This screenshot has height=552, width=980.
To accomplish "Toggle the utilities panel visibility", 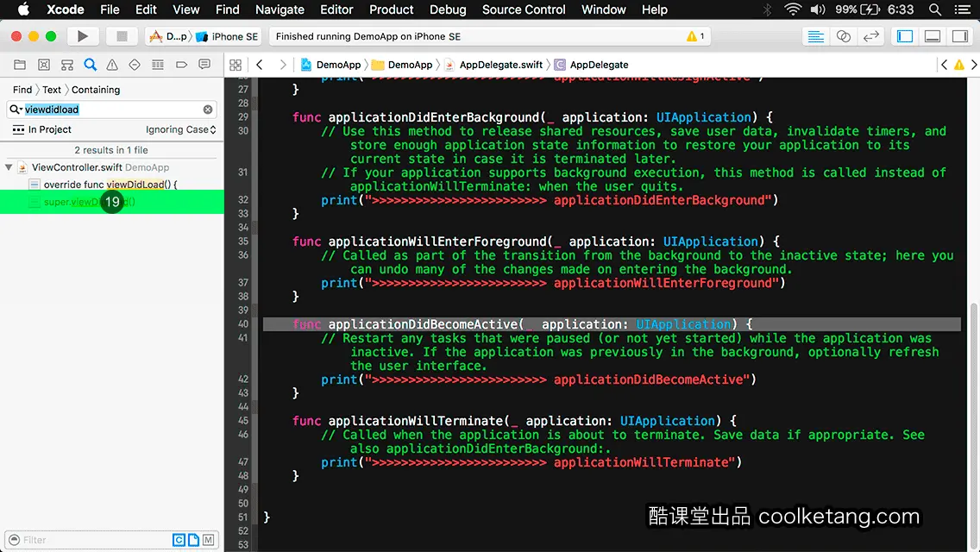I will coord(960,36).
